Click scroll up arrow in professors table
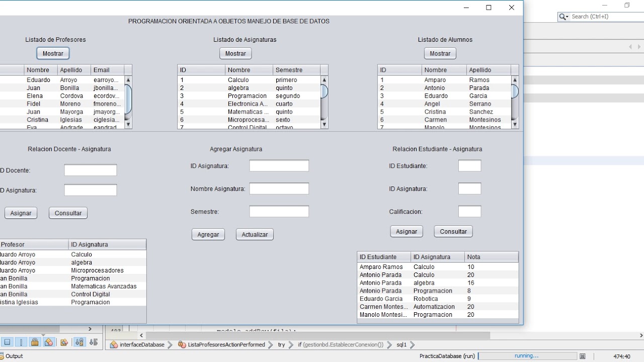This screenshot has width=644, height=362. [x=128, y=80]
